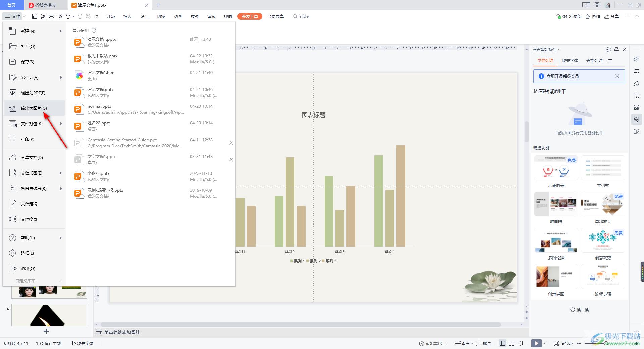Refresh the recent files list
644x349 pixels.
click(94, 30)
